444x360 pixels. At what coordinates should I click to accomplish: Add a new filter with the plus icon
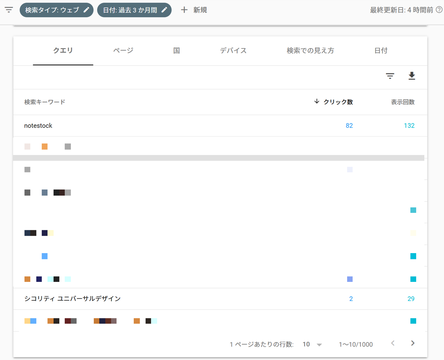tap(184, 10)
